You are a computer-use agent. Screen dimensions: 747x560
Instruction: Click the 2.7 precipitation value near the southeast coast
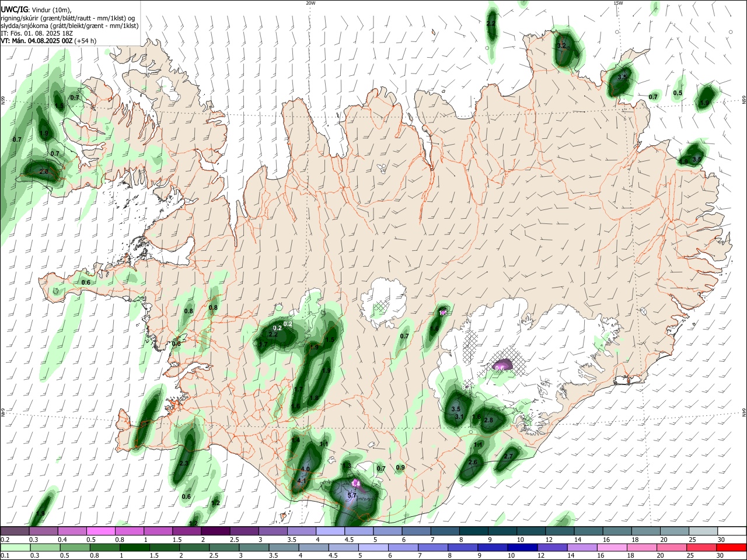[508, 456]
